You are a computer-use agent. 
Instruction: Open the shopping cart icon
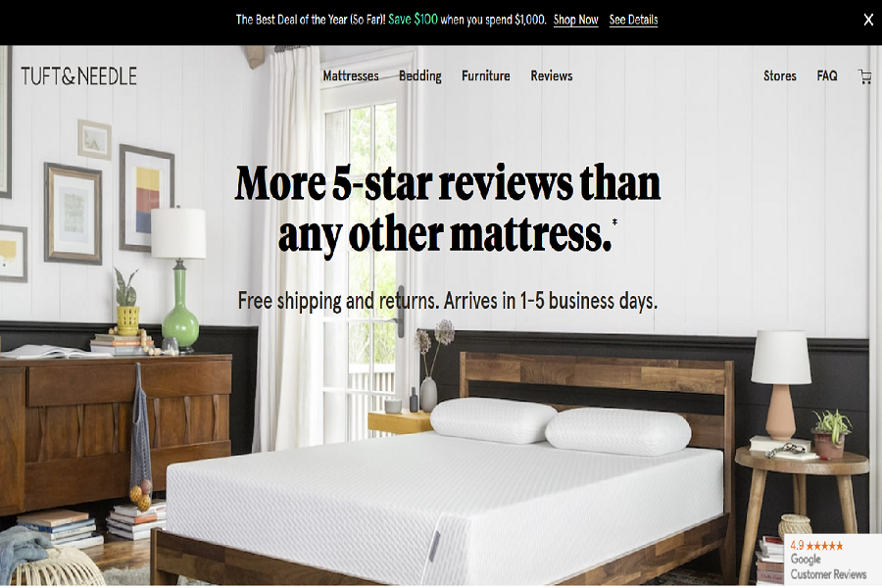coord(865,76)
